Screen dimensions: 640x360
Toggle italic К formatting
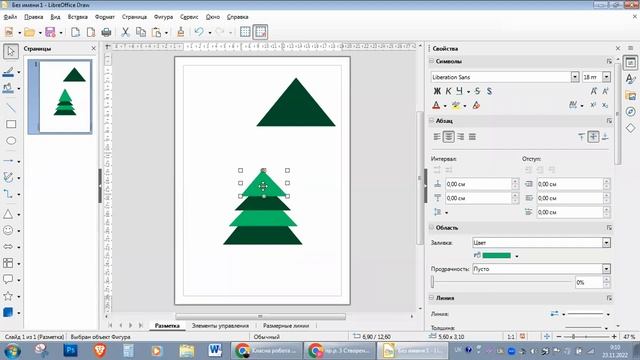point(448,91)
